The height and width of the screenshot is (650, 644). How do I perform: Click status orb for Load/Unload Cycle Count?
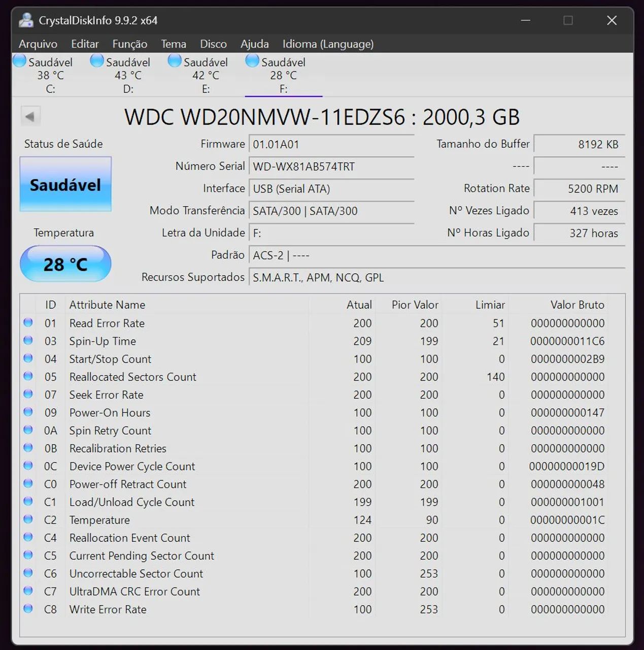click(x=28, y=501)
